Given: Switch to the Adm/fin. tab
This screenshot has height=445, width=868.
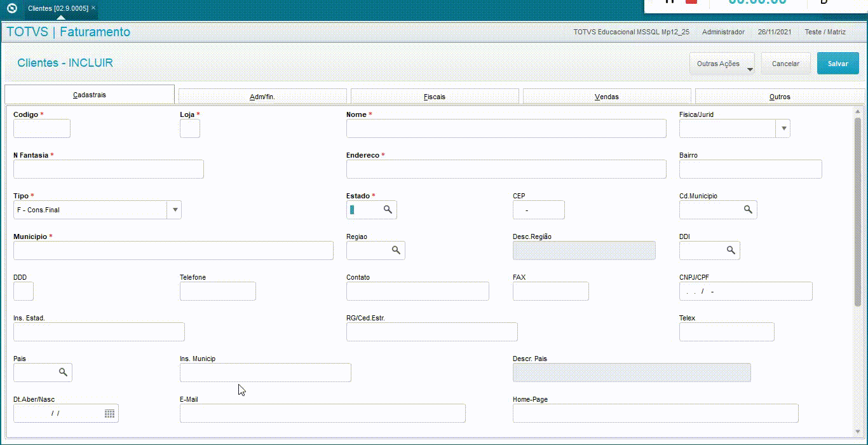Looking at the screenshot, I should pos(262,97).
